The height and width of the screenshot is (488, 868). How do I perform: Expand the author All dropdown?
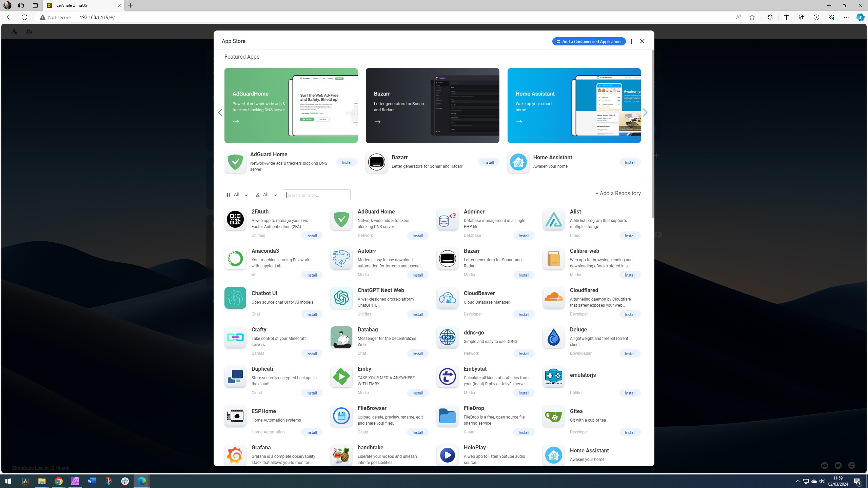(x=266, y=195)
